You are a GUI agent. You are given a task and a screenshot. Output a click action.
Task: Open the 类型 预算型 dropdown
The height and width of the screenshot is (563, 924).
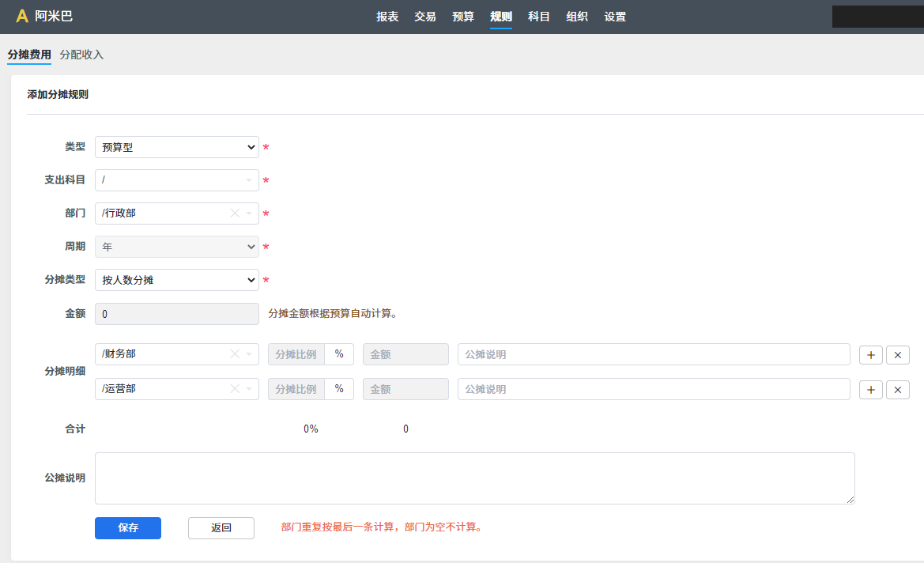pos(177,147)
